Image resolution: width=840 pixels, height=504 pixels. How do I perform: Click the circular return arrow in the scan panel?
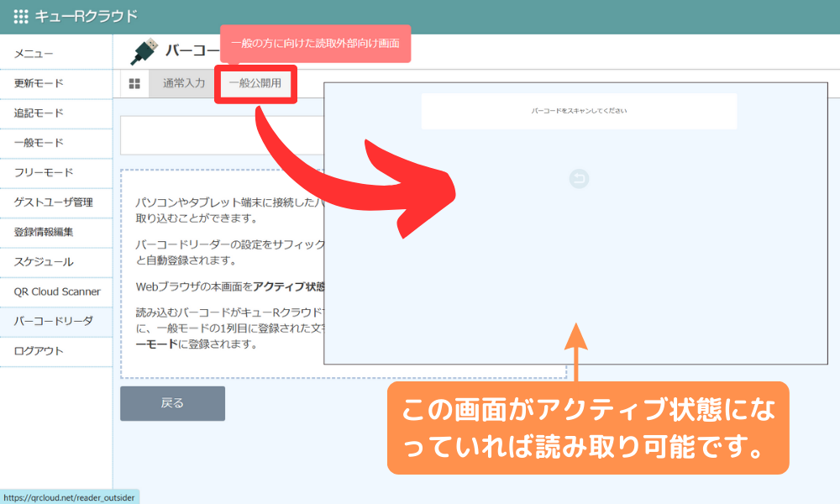(x=578, y=179)
